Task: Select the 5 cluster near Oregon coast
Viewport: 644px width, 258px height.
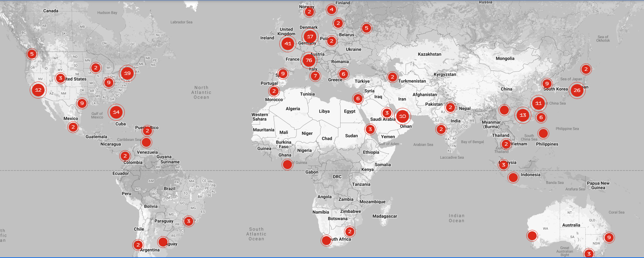Action: [32, 54]
